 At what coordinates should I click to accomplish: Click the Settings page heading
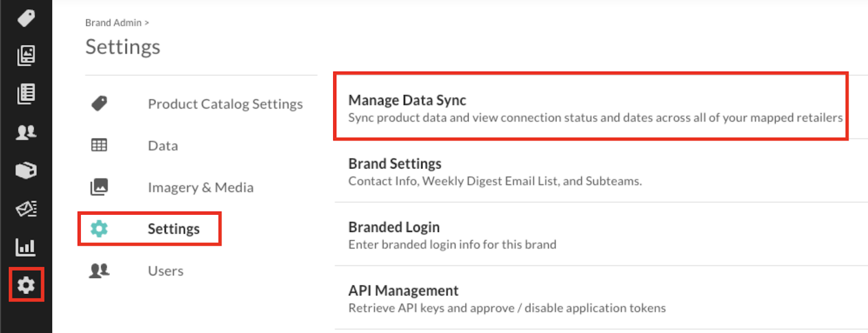pyautogui.click(x=123, y=47)
